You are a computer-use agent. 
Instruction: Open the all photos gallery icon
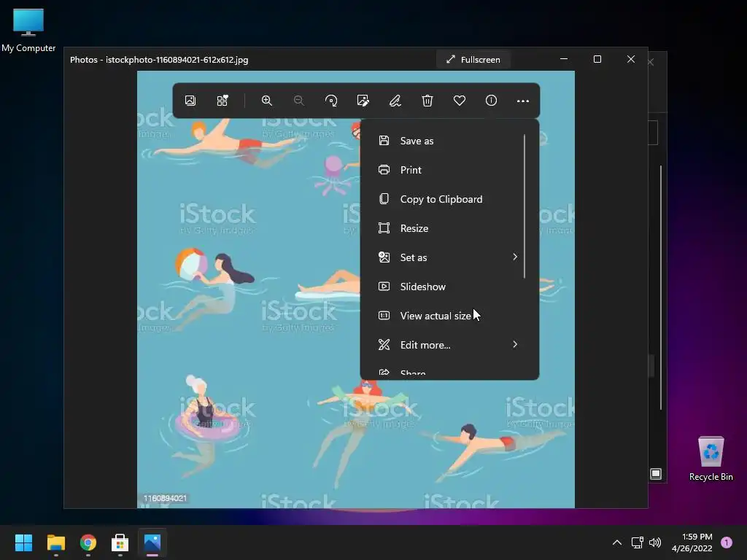click(x=190, y=101)
